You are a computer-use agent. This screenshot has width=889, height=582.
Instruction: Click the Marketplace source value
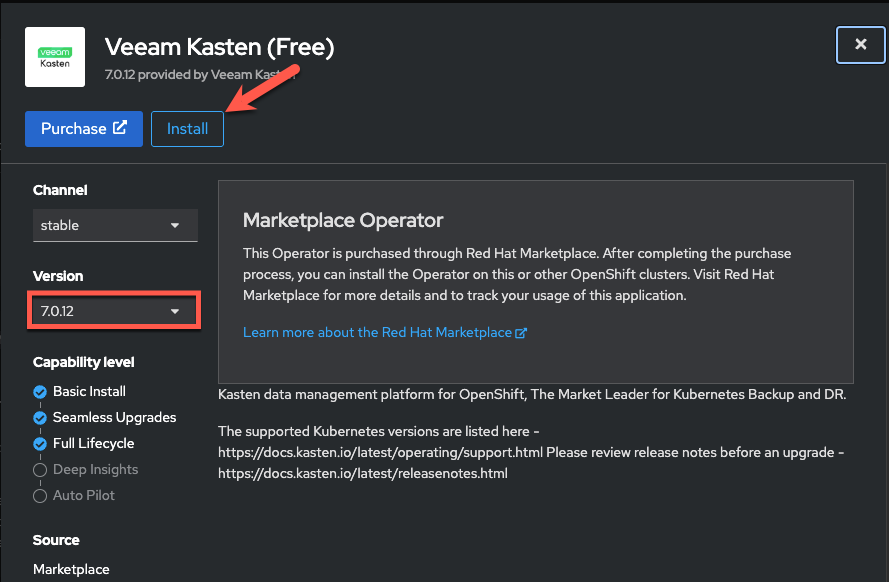(x=71, y=569)
